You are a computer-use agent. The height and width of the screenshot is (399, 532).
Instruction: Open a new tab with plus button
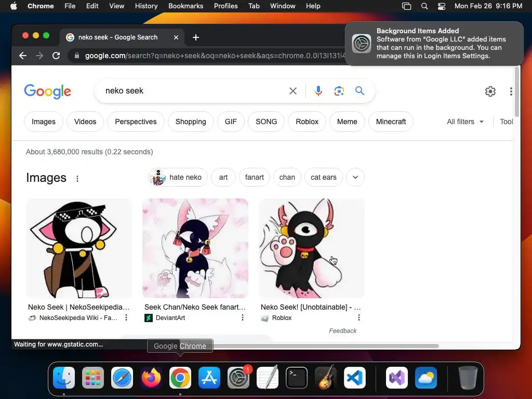click(196, 37)
